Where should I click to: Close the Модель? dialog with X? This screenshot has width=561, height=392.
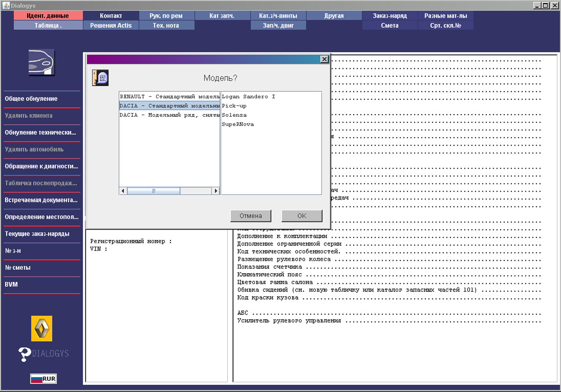point(324,59)
